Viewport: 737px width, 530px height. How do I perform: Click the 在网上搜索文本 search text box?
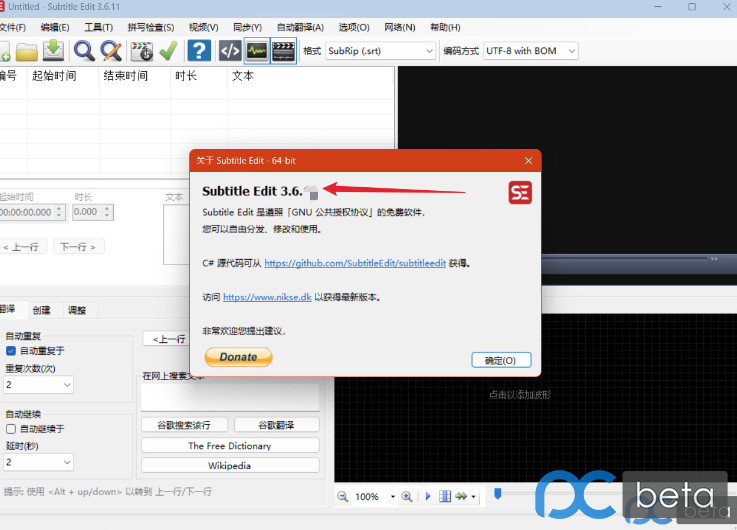(x=230, y=397)
